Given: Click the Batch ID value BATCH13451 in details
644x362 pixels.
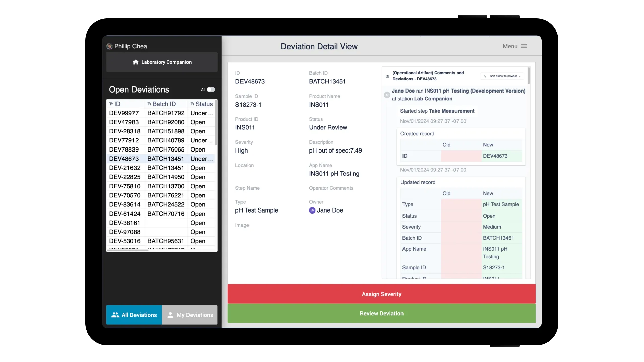Looking at the screenshot, I should [x=327, y=81].
